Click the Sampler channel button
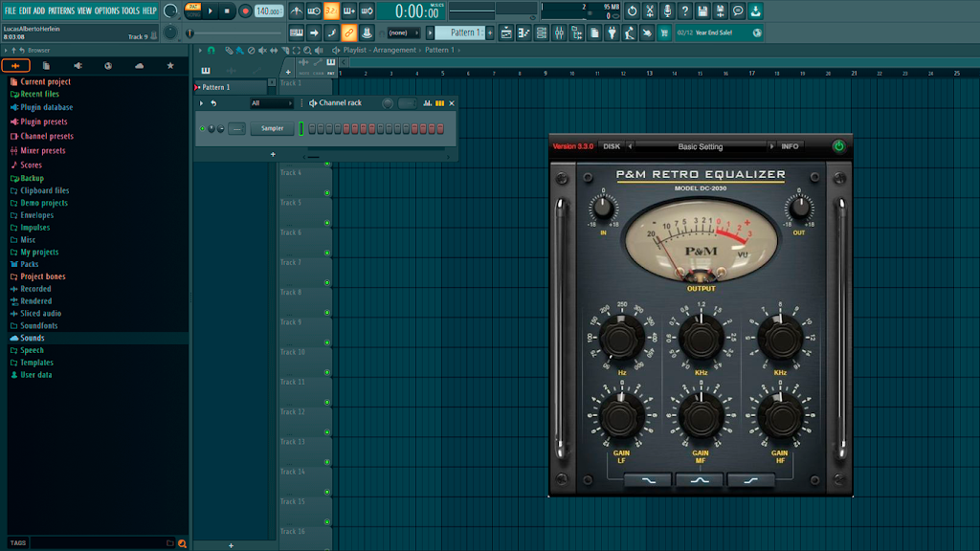 [272, 129]
